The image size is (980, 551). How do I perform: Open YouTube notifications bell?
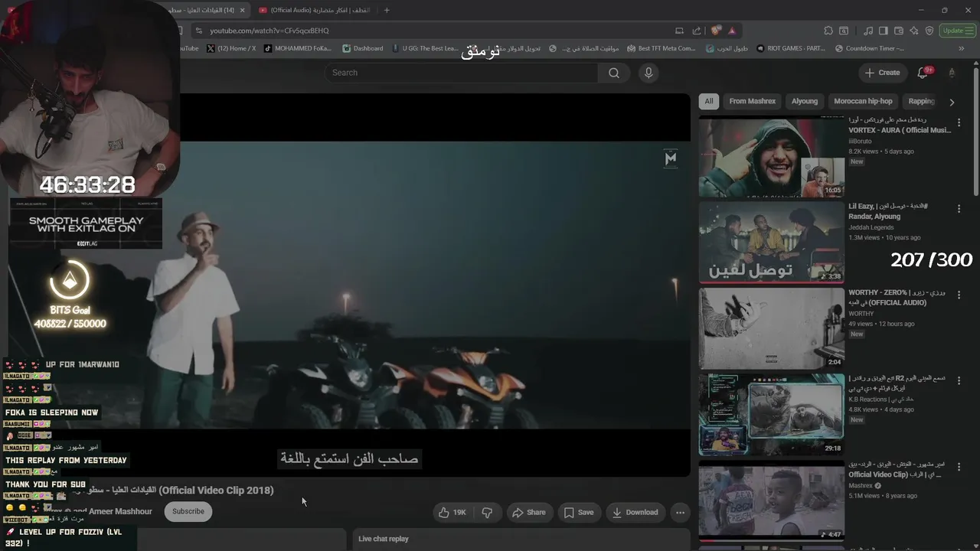click(x=923, y=73)
